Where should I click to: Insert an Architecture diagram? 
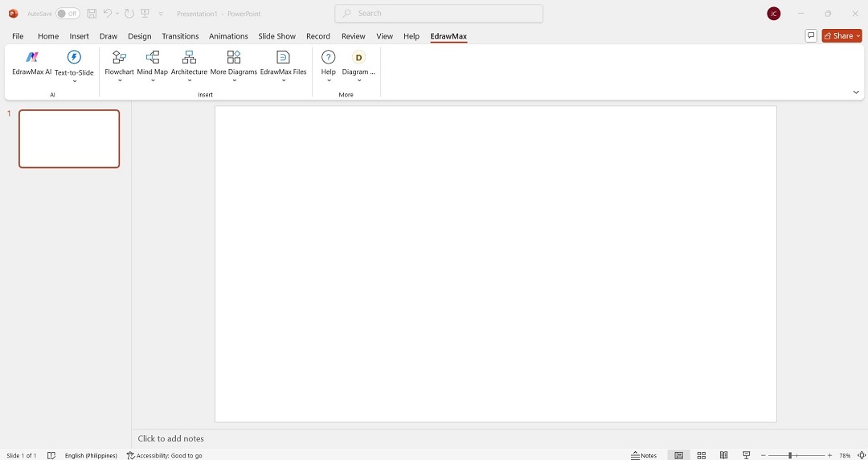tap(189, 63)
